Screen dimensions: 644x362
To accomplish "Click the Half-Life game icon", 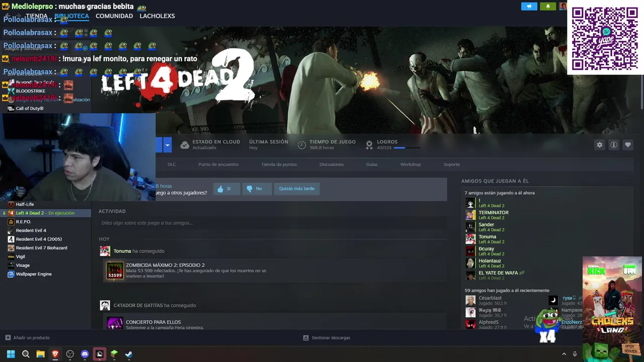I will click(11, 204).
